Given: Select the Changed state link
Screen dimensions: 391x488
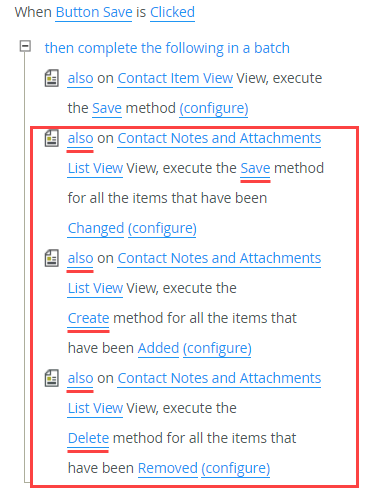Looking at the screenshot, I should coord(96,228).
